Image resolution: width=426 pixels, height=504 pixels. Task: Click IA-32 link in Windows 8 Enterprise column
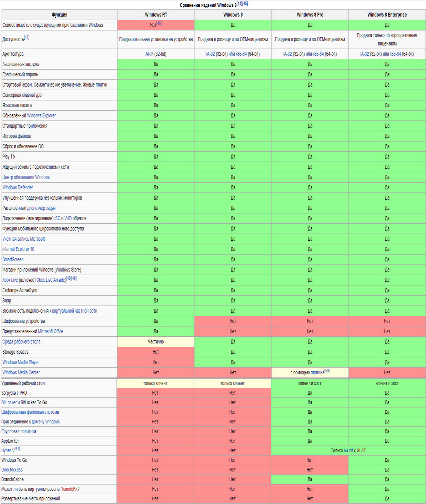365,54
